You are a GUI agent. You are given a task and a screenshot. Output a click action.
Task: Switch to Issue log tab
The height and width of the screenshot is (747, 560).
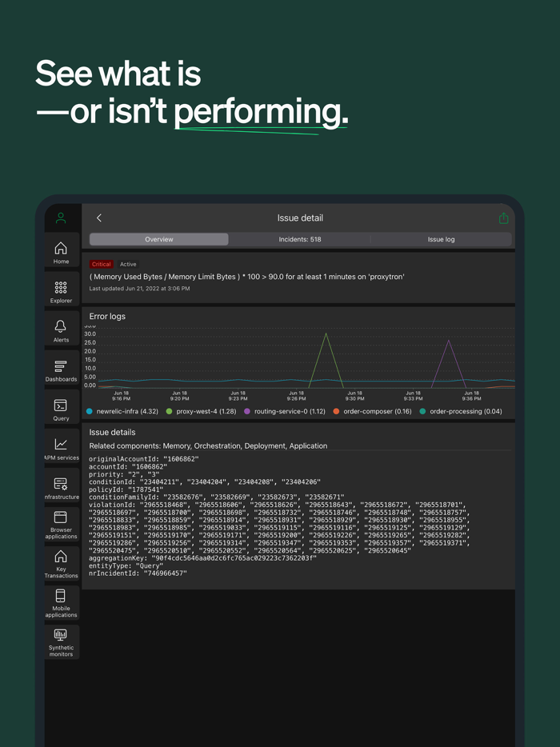441,239
